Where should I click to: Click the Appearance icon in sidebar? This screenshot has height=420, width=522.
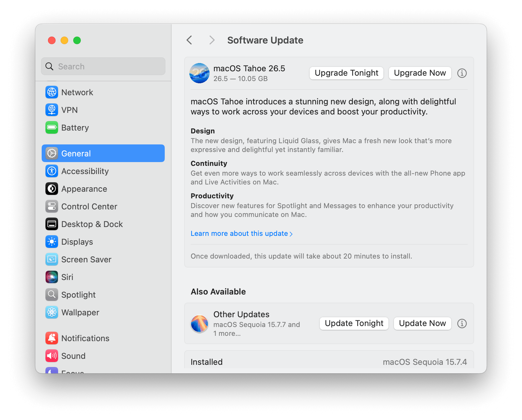pyautogui.click(x=52, y=189)
